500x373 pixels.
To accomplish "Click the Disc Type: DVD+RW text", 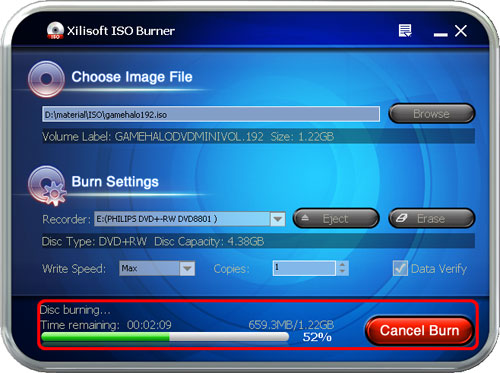I will coord(94,242).
